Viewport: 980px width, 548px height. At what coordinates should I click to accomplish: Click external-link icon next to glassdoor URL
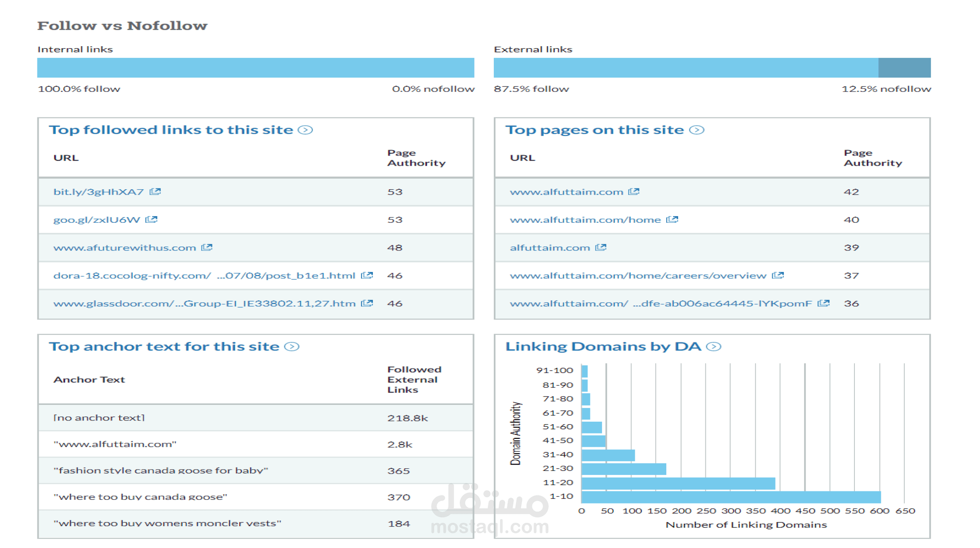pos(367,303)
